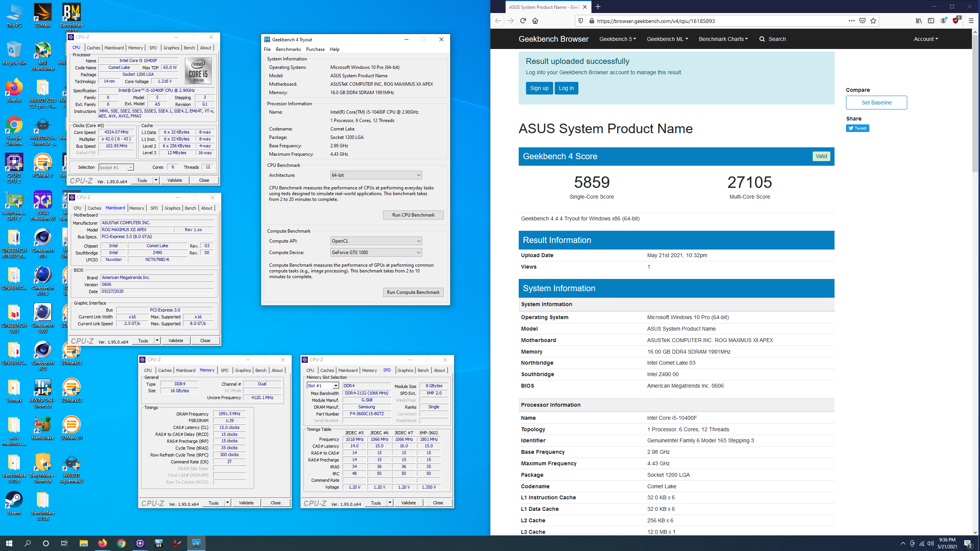Open Task View on taskbar

(x=64, y=543)
